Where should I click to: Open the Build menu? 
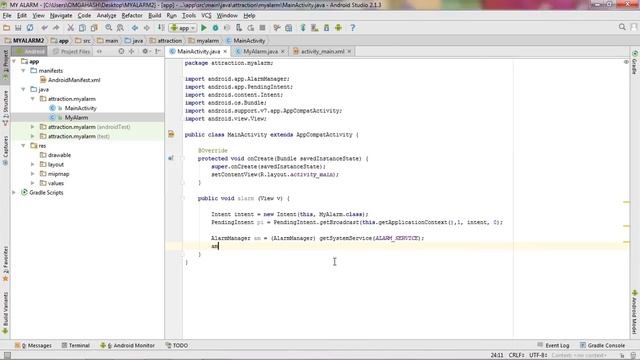(154, 16)
